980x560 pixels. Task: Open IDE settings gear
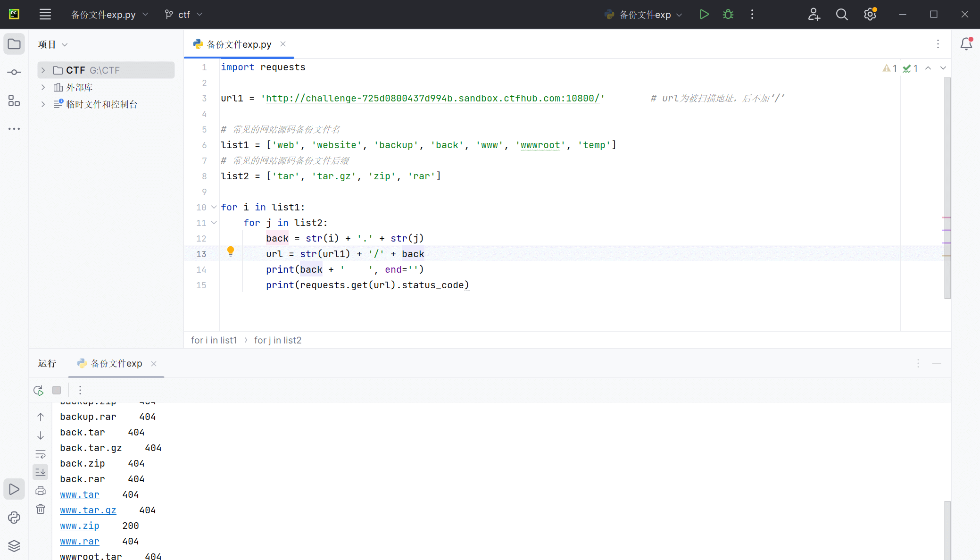[870, 14]
